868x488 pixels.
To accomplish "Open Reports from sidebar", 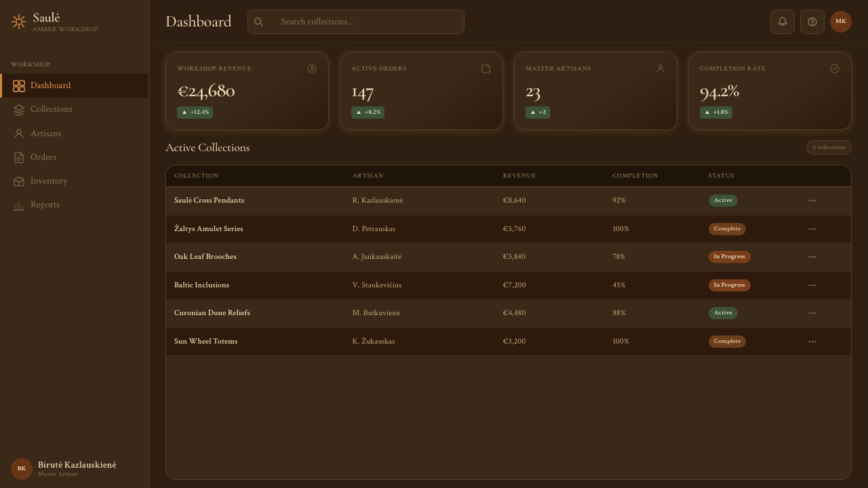I will (75, 205).
